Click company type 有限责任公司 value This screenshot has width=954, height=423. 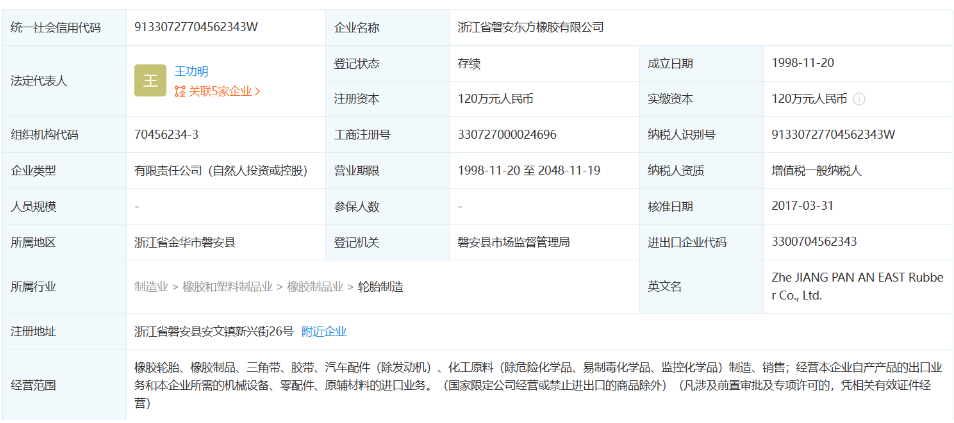tap(221, 171)
